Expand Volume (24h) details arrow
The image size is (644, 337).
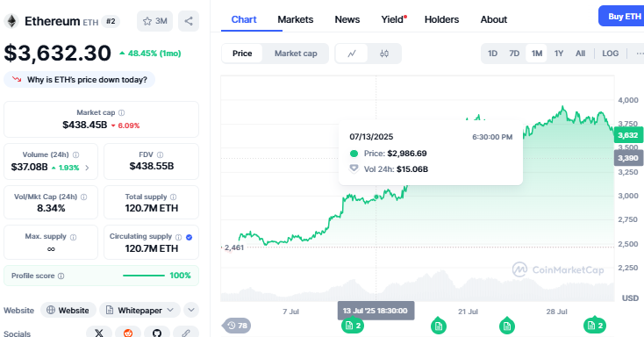(87, 168)
